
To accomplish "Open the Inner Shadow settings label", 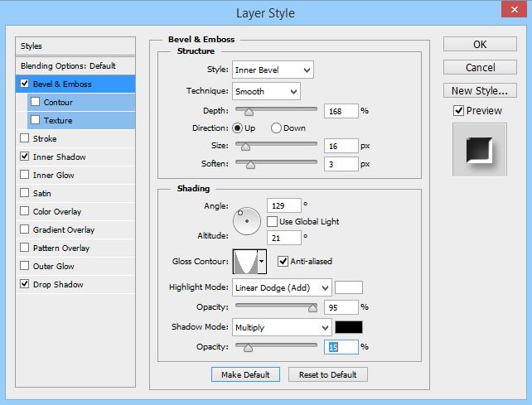I will coord(60,157).
